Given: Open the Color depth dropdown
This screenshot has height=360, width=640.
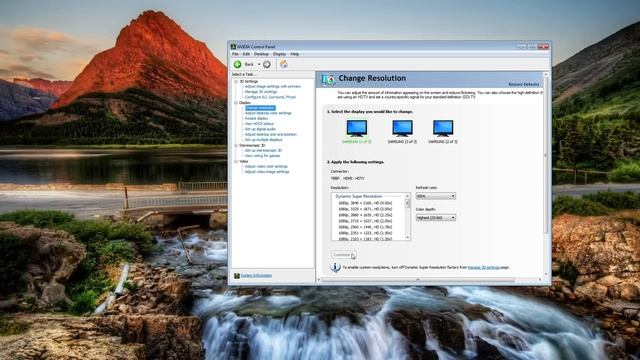Looking at the screenshot, I should pos(436,218).
